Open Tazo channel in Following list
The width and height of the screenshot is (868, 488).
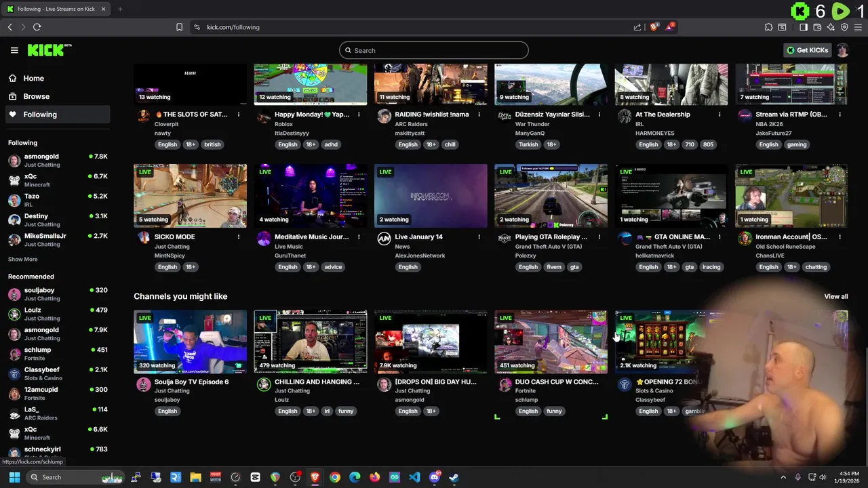(58, 200)
